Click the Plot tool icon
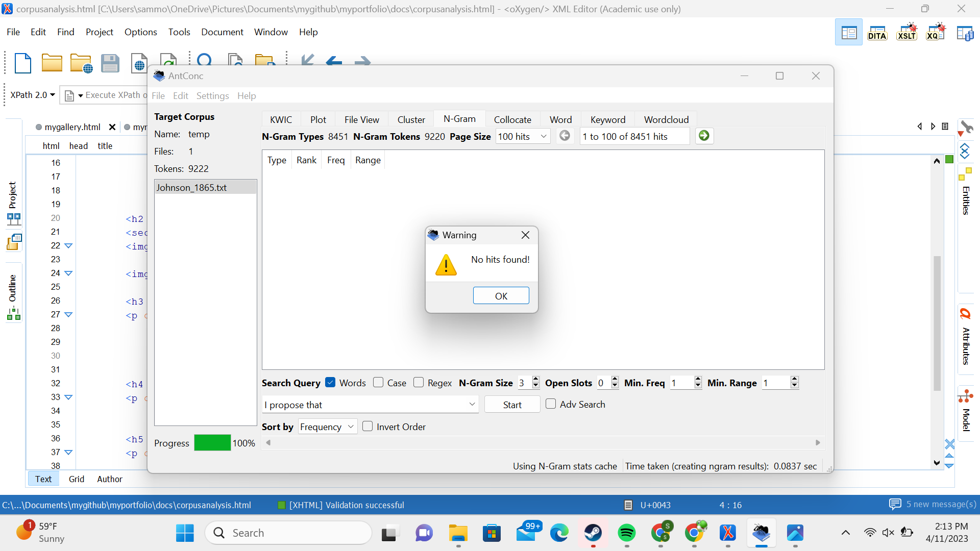This screenshot has height=551, width=980. pyautogui.click(x=317, y=120)
